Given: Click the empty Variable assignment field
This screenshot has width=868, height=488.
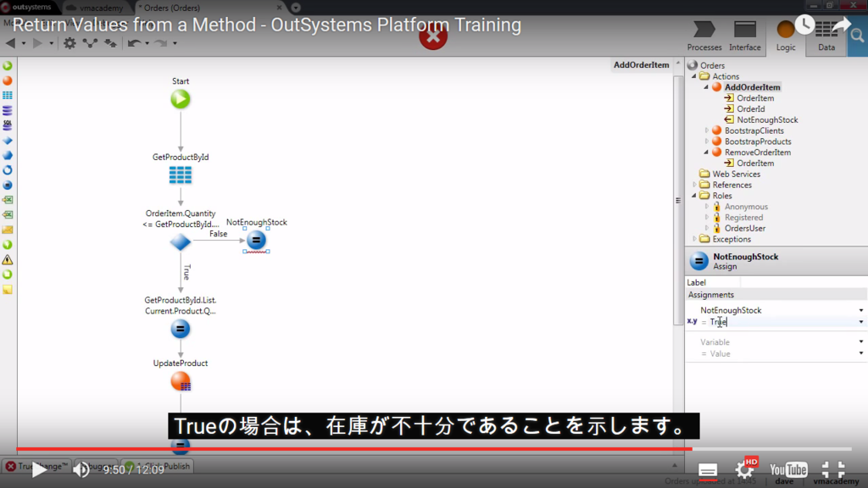Looking at the screenshot, I should [x=778, y=342].
